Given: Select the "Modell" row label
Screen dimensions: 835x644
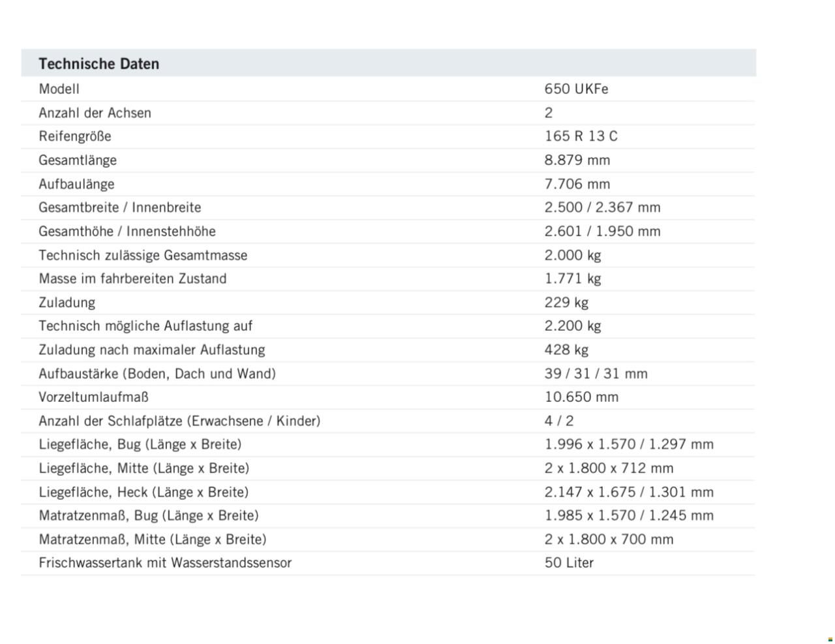Looking at the screenshot, I should pos(59,89).
